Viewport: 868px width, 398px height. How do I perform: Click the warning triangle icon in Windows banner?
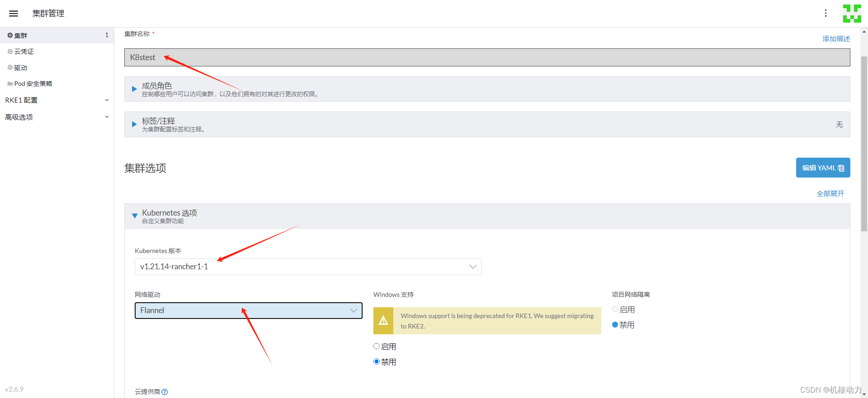(383, 321)
